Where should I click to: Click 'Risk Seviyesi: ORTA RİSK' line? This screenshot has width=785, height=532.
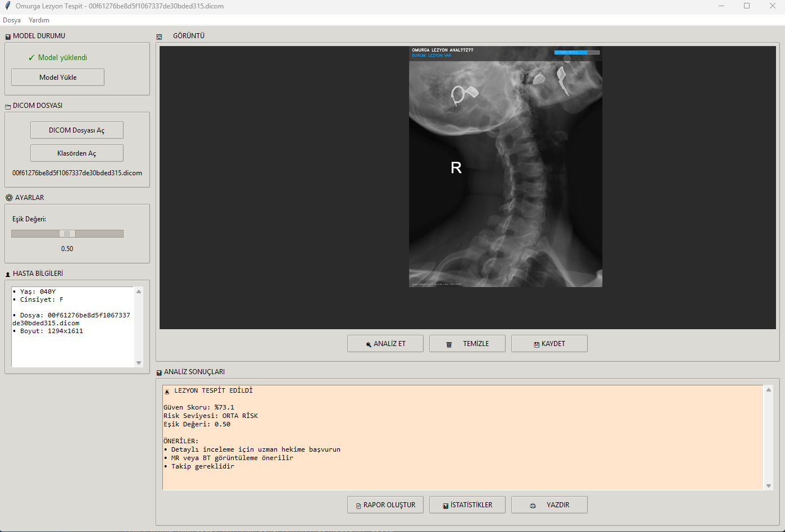[211, 416]
